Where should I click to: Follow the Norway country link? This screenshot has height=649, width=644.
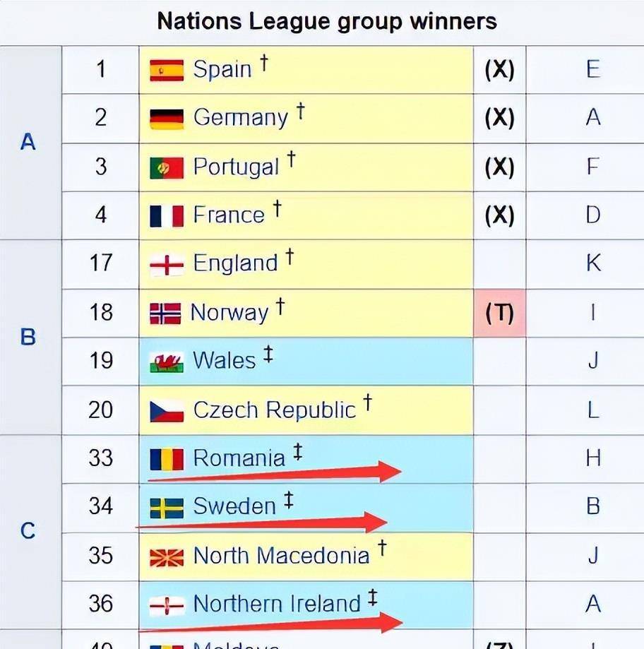(x=229, y=313)
